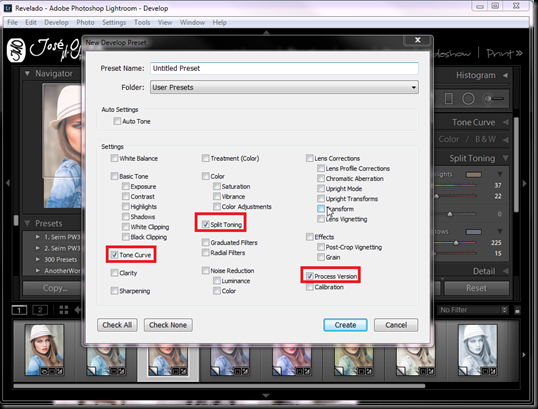Uncheck Split Toning setting
The height and width of the screenshot is (409, 538).
click(206, 224)
